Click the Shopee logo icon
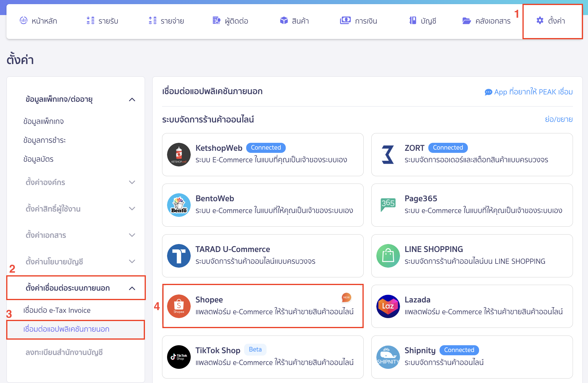The height and width of the screenshot is (383, 588). 179,306
